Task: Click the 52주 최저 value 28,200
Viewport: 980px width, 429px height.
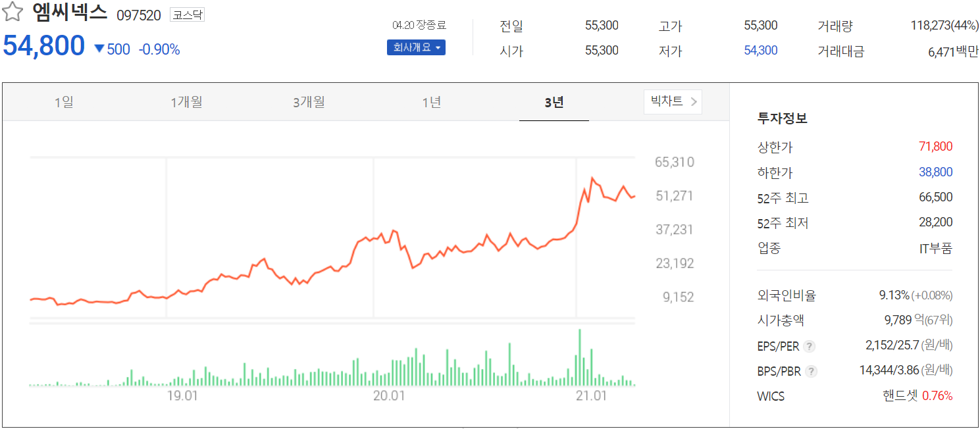Action: coord(935,222)
